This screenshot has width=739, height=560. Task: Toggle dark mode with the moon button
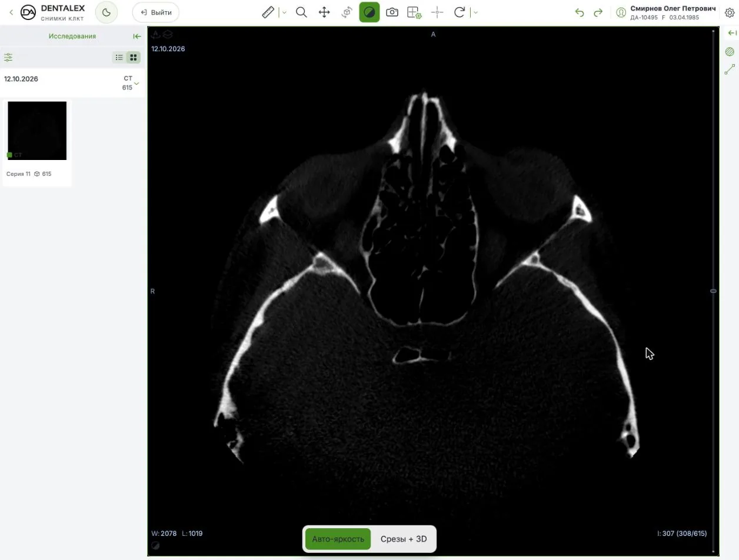pos(106,12)
